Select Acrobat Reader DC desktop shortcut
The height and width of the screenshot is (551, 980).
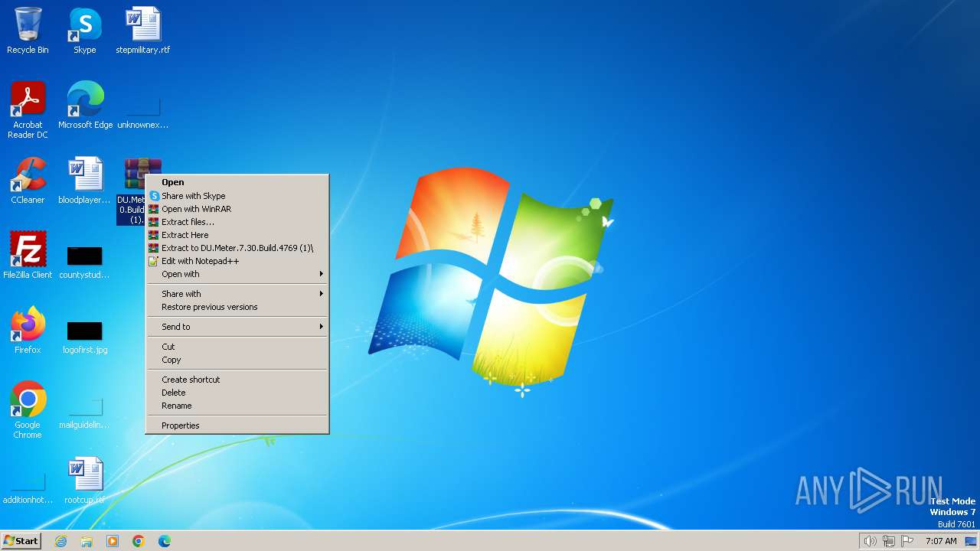pos(28,110)
